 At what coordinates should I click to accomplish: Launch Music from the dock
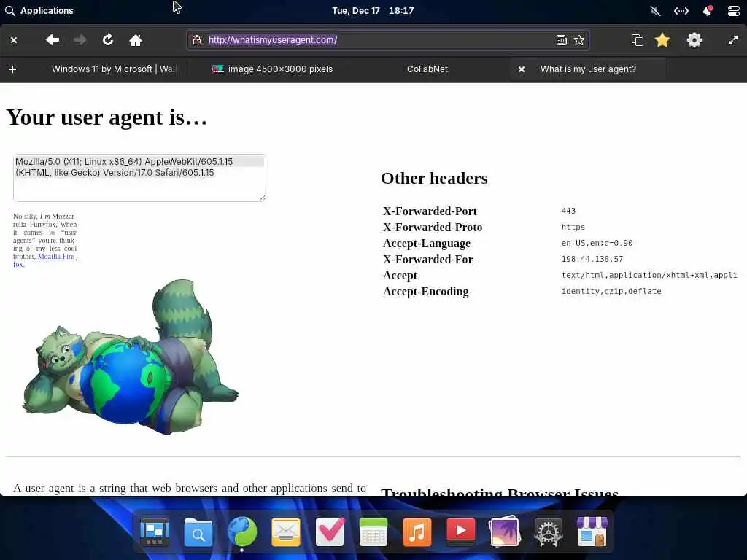[x=417, y=532]
